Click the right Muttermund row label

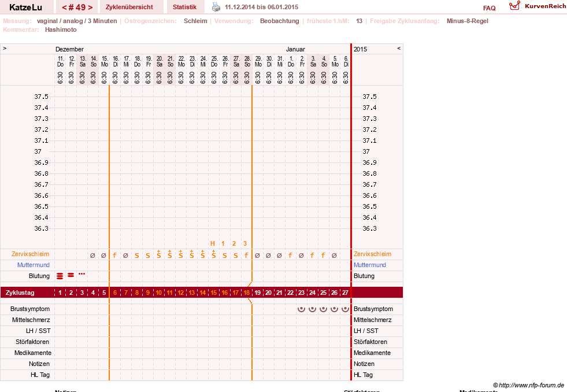[369, 265]
